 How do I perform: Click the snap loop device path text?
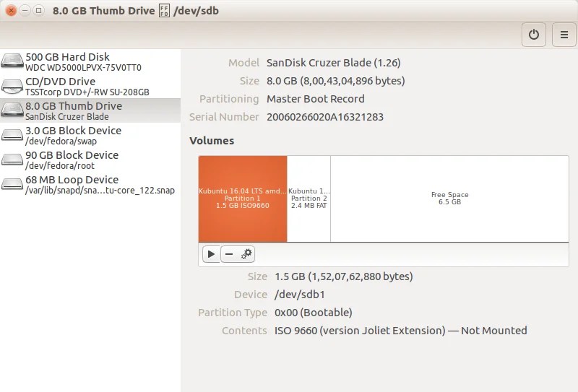[100, 191]
